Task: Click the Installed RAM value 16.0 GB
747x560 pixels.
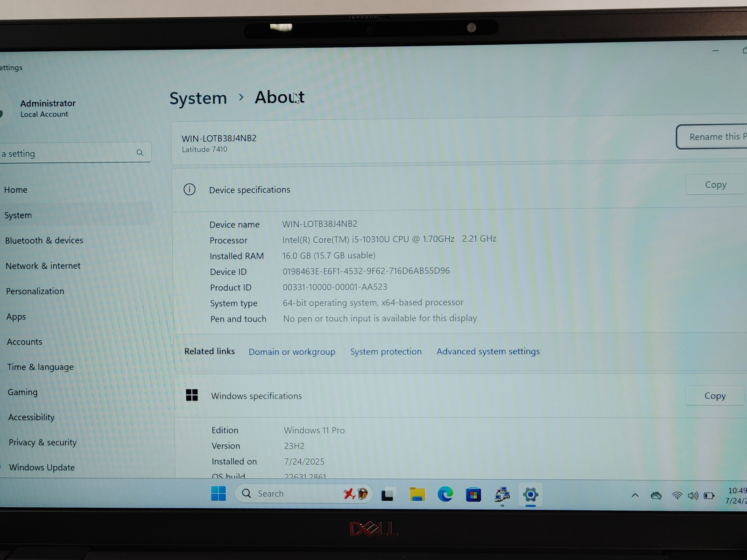Action: (329, 255)
